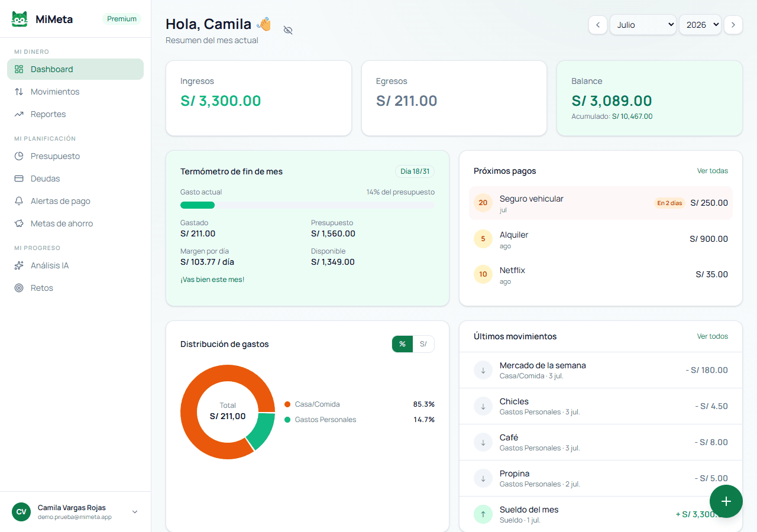The width and height of the screenshot is (757, 532).
Task: Switch distribution chart to percent view
Action: click(402, 344)
